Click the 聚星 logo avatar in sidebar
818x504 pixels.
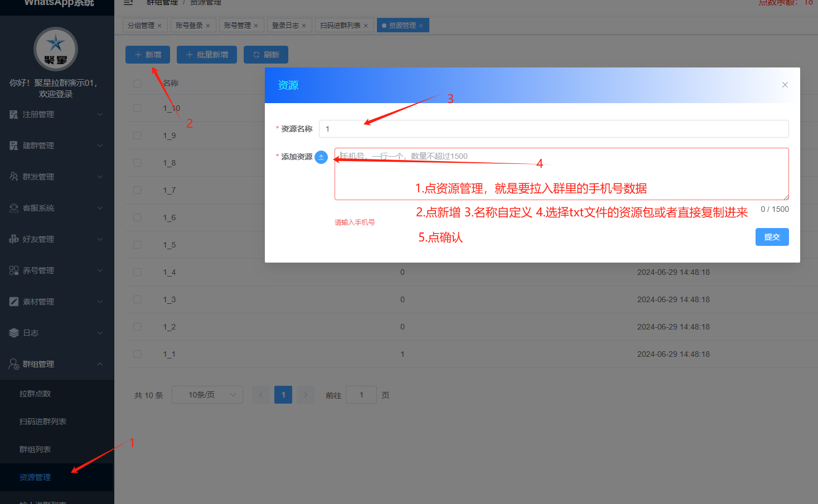(x=57, y=49)
